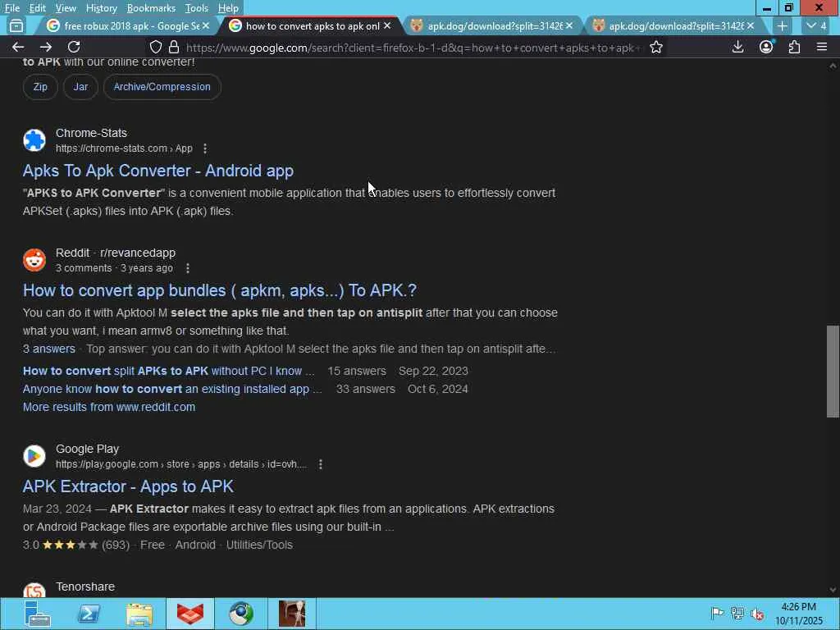
Task: Bookmark this page with the star
Action: (655, 47)
